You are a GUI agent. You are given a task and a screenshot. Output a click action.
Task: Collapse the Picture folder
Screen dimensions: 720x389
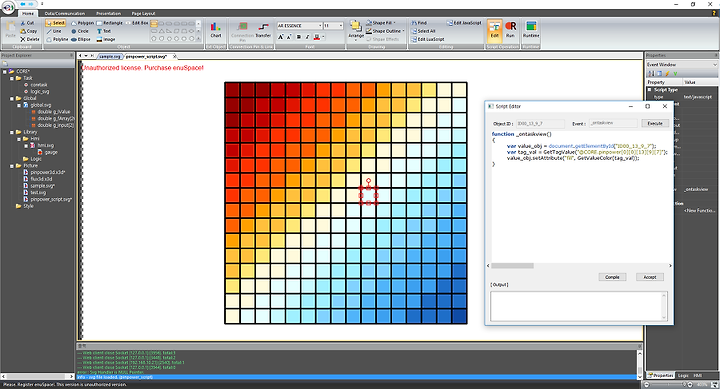pos(12,166)
